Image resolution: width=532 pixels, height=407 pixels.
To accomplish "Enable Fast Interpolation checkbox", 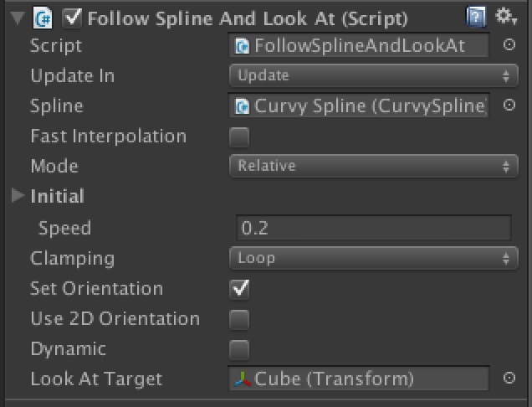I will pos(239,137).
